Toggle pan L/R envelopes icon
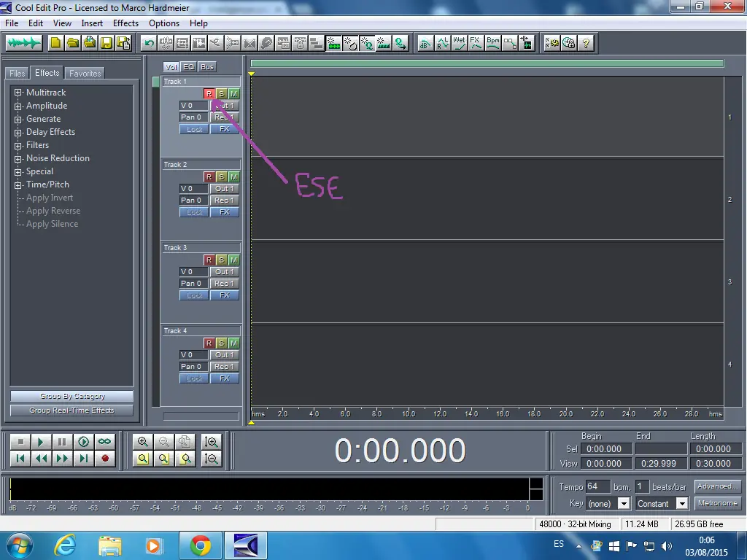Screen dimensions: 747x560 point(443,43)
